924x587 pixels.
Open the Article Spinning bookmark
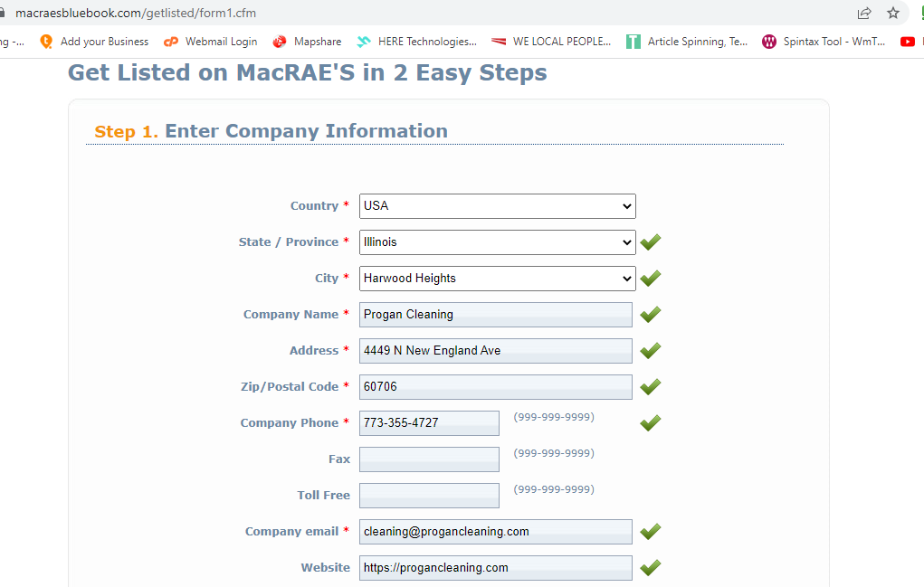[x=687, y=42]
